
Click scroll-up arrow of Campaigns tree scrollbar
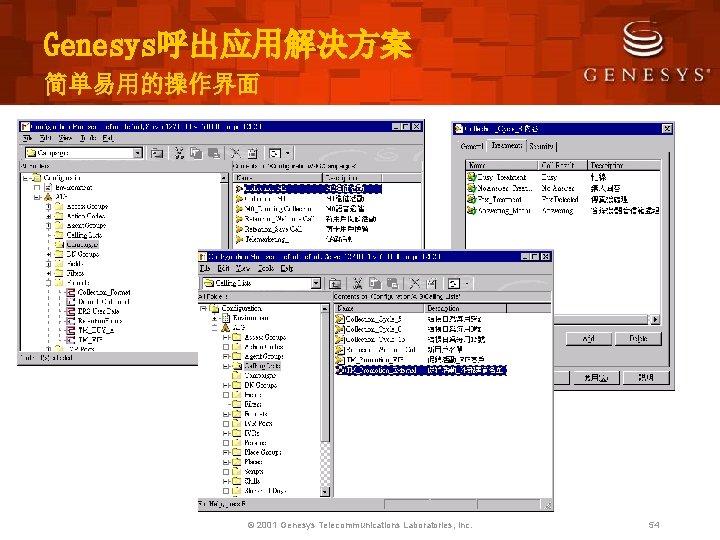(x=224, y=178)
